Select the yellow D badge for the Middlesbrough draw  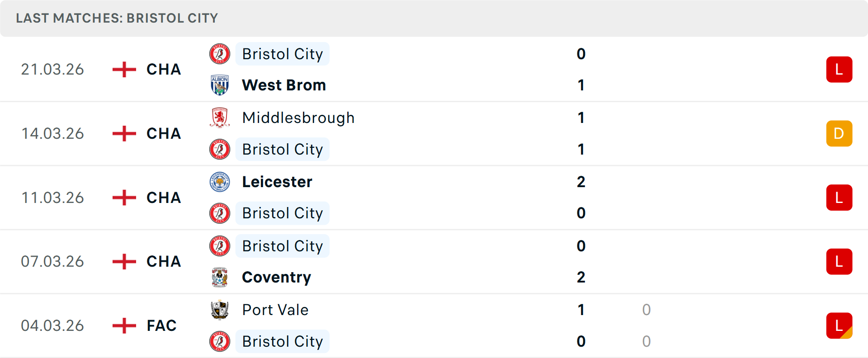840,133
